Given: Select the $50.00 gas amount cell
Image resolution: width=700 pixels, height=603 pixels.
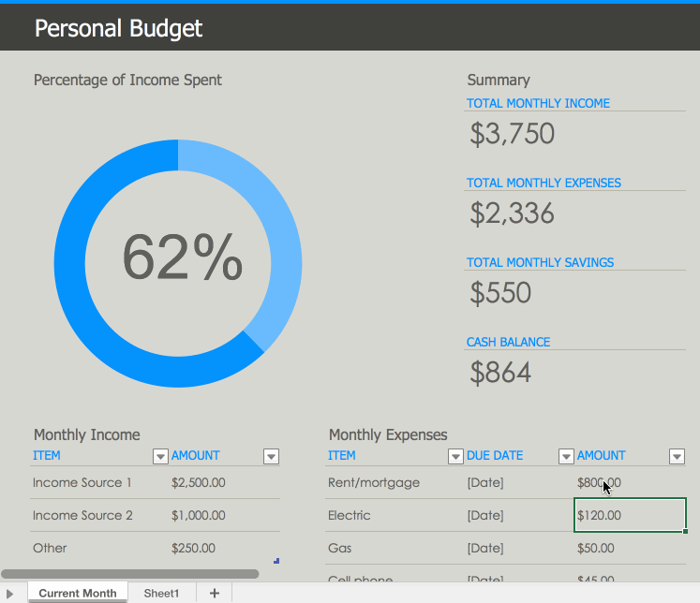Looking at the screenshot, I should coord(630,548).
